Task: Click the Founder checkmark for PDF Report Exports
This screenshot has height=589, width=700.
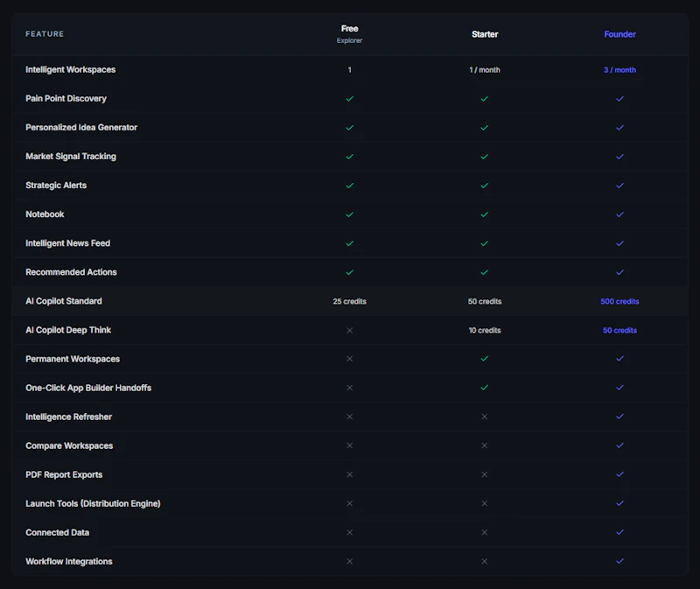Action: (x=619, y=474)
